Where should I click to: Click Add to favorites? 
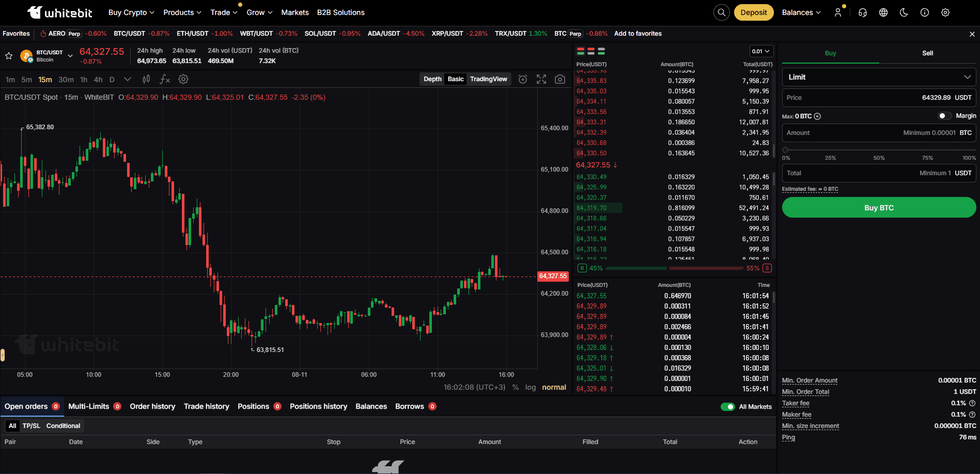click(638, 34)
